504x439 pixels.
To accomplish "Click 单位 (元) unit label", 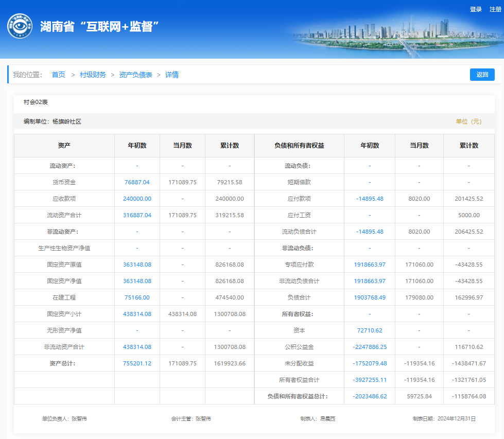I will pyautogui.click(x=468, y=121).
